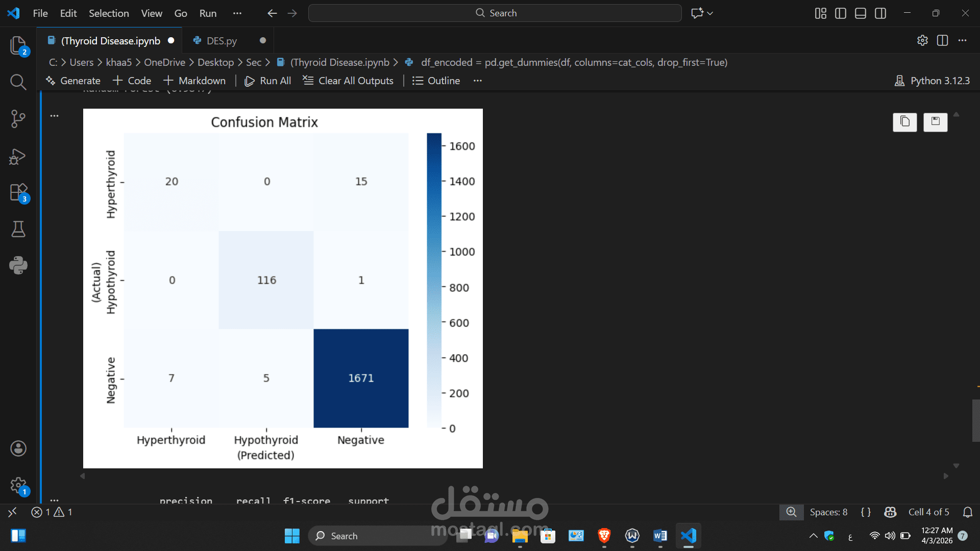Toggle the primary side bar layout

point(840,13)
